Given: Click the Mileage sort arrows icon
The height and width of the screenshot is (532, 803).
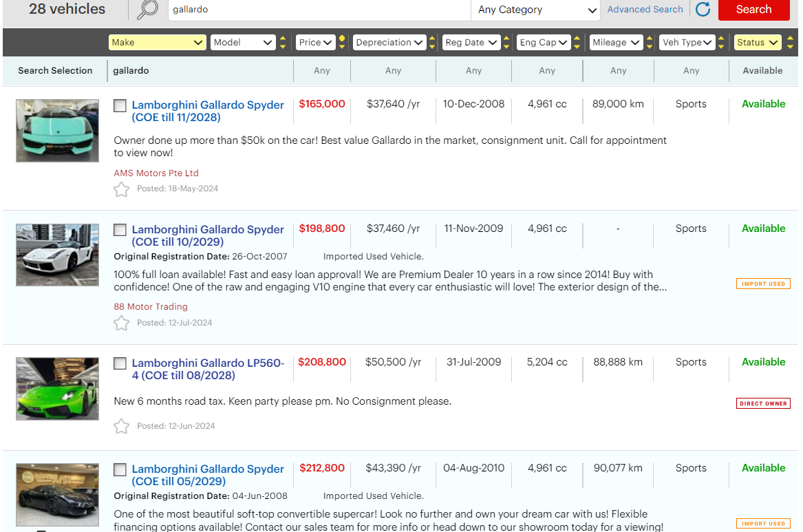Looking at the screenshot, I should point(650,43).
